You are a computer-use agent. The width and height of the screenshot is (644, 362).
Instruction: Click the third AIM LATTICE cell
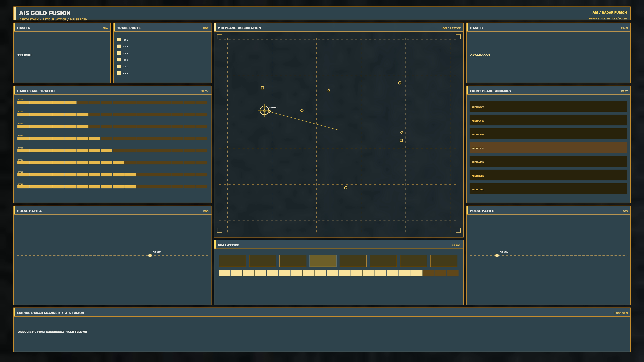coord(293,261)
